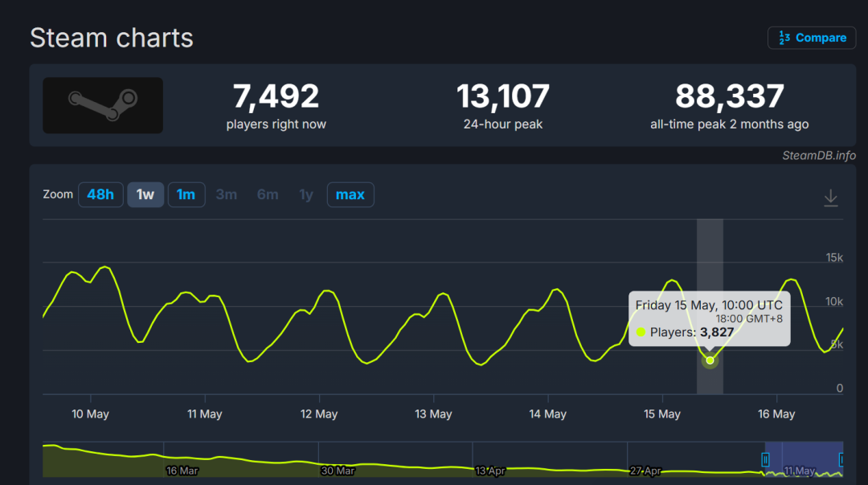Set chart zoom to 1y
Image resolution: width=868 pixels, height=485 pixels.
coord(306,194)
